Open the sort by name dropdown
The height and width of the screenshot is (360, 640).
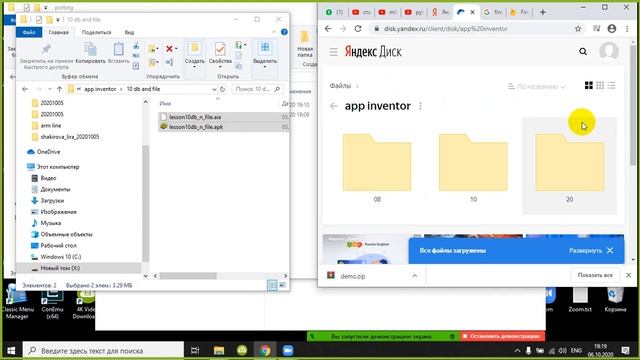(x=536, y=87)
